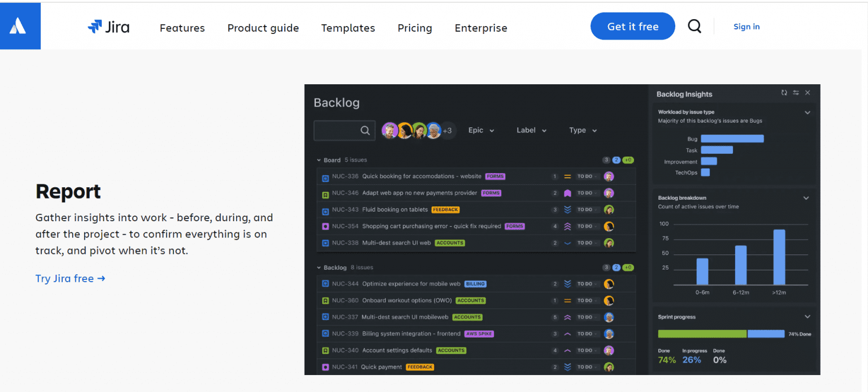Open the Type filter dropdown
This screenshot has width=868, height=392.
583,130
